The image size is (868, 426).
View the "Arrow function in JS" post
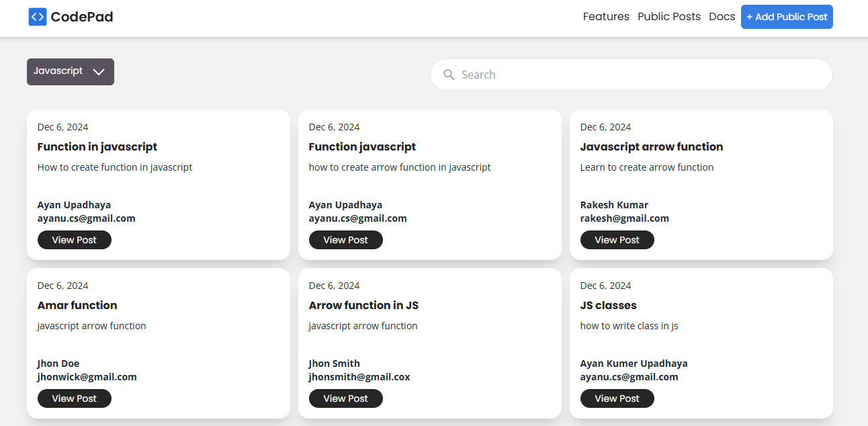point(346,398)
